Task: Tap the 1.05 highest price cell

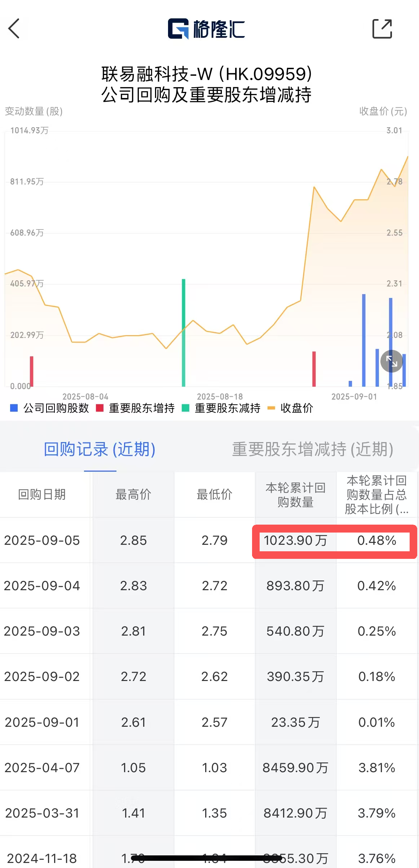Action: [x=133, y=767]
